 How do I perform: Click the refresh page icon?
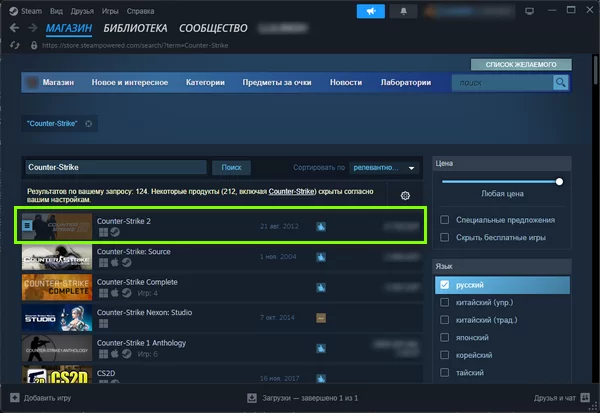pos(13,46)
